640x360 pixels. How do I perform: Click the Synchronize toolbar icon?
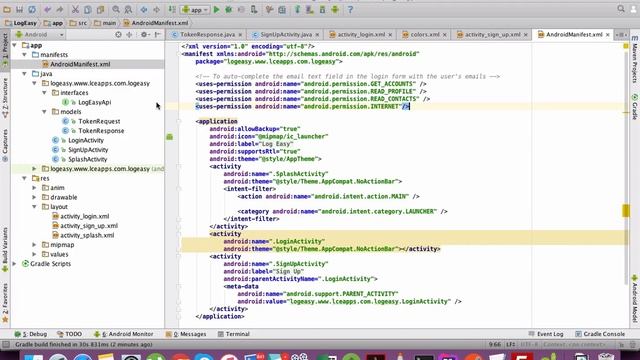click(x=32, y=9)
